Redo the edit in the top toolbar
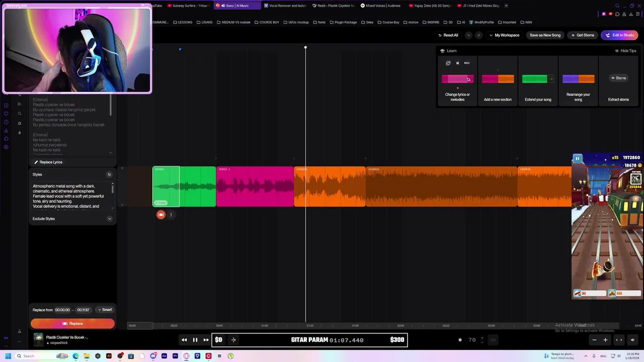The image size is (644, 362). (478, 35)
